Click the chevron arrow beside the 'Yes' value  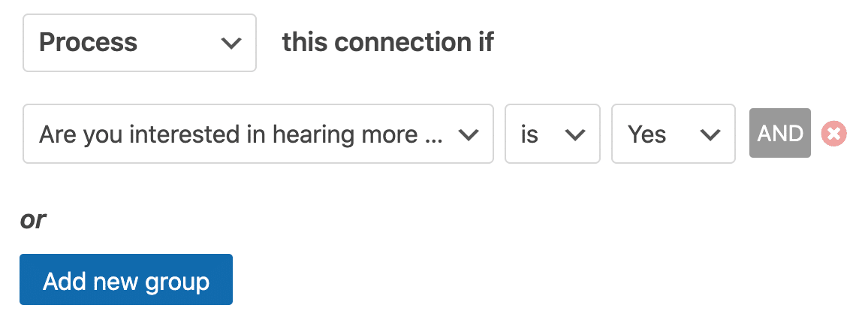[x=710, y=134]
